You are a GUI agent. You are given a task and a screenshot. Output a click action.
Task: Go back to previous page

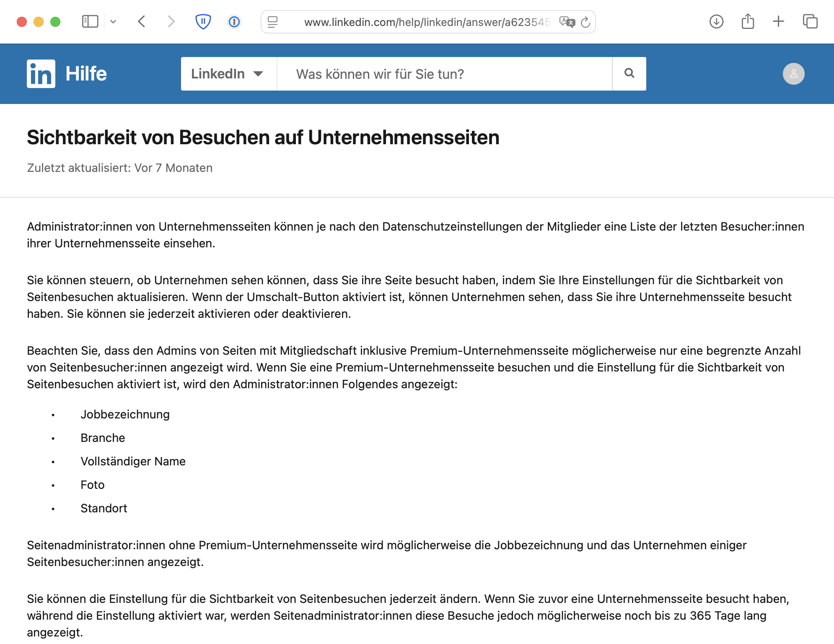pyautogui.click(x=142, y=21)
